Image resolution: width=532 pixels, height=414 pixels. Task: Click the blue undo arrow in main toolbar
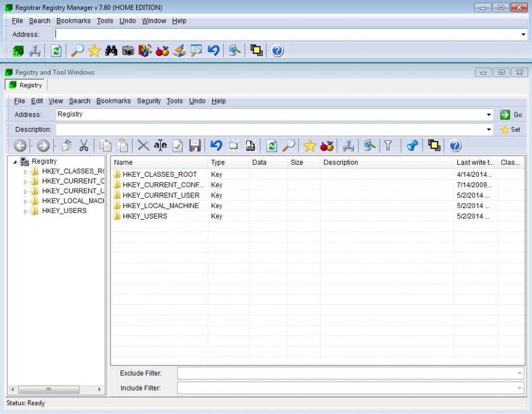[x=213, y=51]
